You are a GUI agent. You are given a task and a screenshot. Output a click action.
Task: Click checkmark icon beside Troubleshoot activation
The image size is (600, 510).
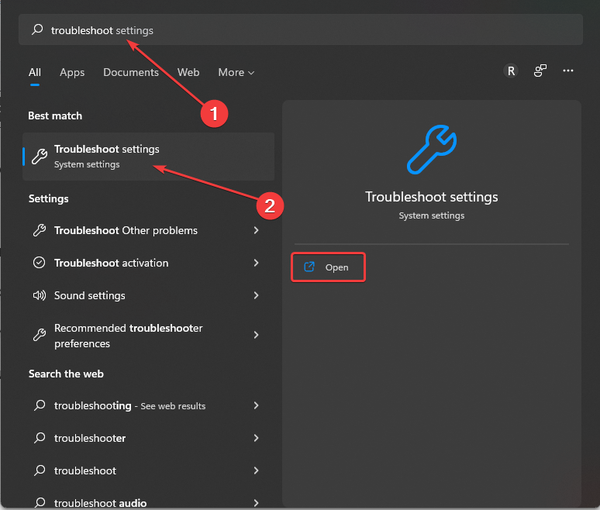point(40,263)
